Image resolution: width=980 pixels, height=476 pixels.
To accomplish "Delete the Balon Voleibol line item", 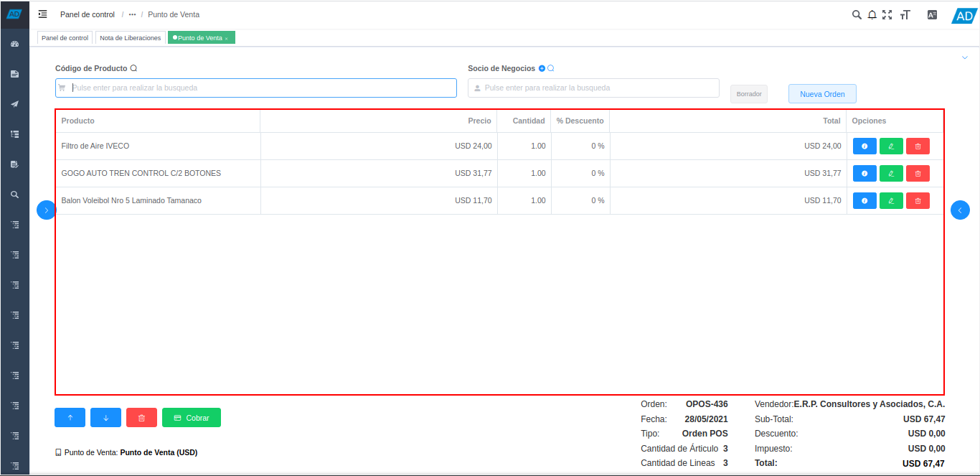I will tap(918, 201).
